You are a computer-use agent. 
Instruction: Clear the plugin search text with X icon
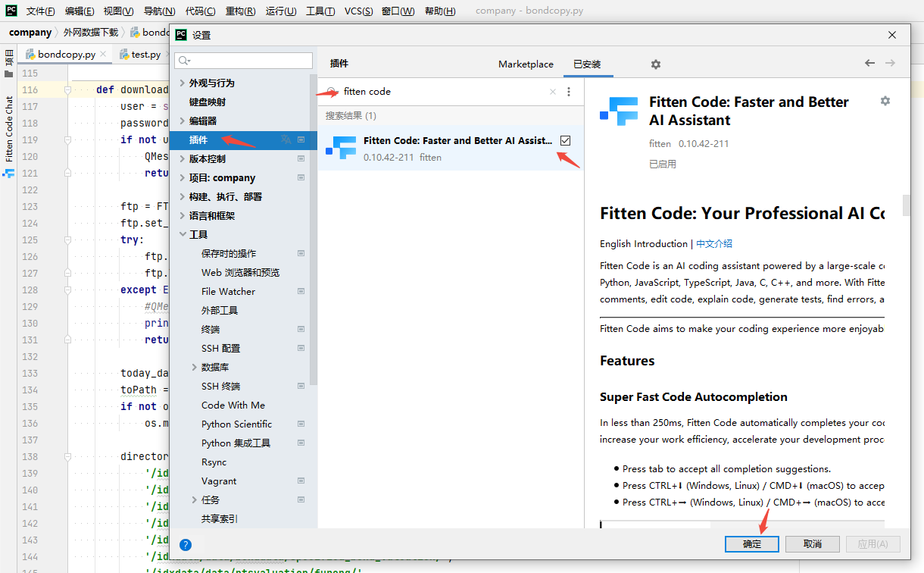coord(553,92)
